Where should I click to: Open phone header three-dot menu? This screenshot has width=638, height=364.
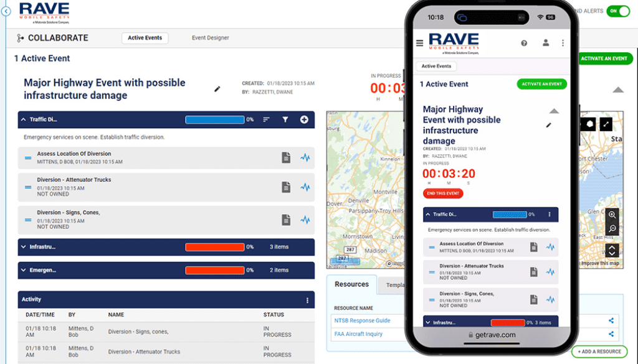[x=563, y=43]
